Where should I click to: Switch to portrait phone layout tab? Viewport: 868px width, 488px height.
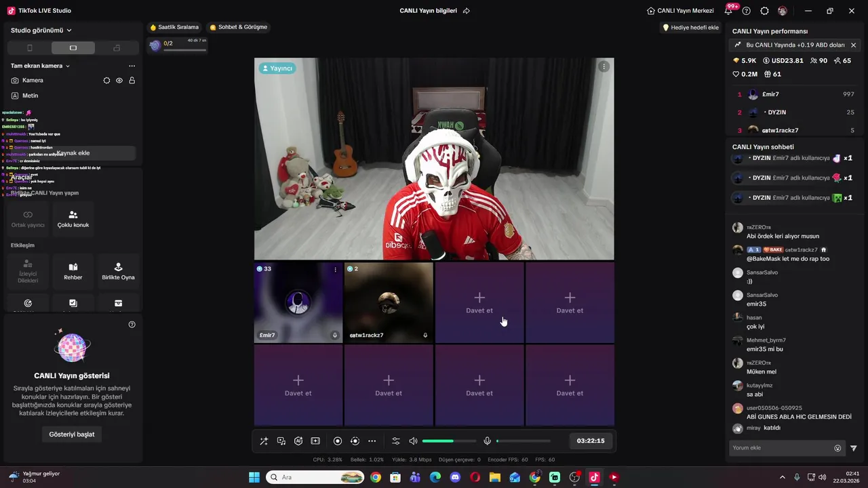pyautogui.click(x=29, y=48)
